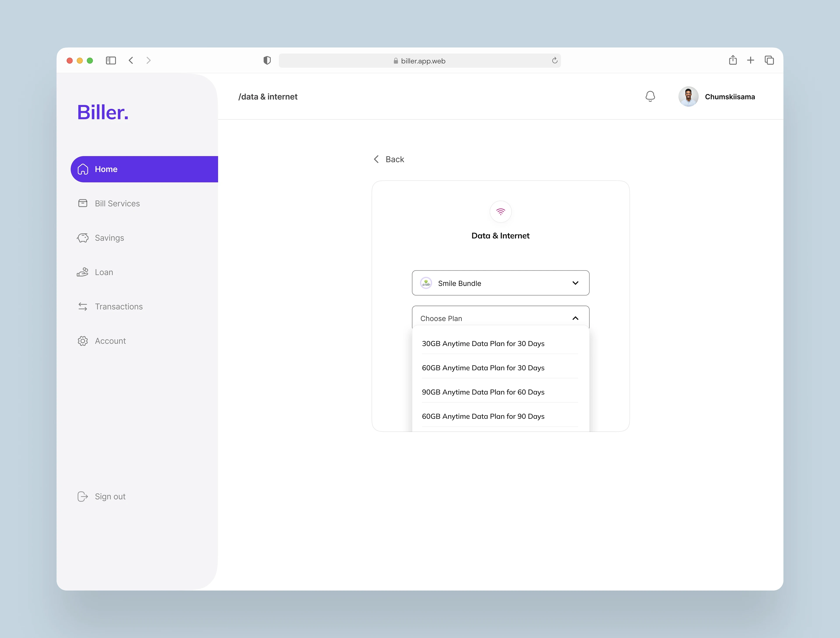Image resolution: width=840 pixels, height=638 pixels.
Task: Navigate to Savings in the sidebar
Action: coord(109,238)
